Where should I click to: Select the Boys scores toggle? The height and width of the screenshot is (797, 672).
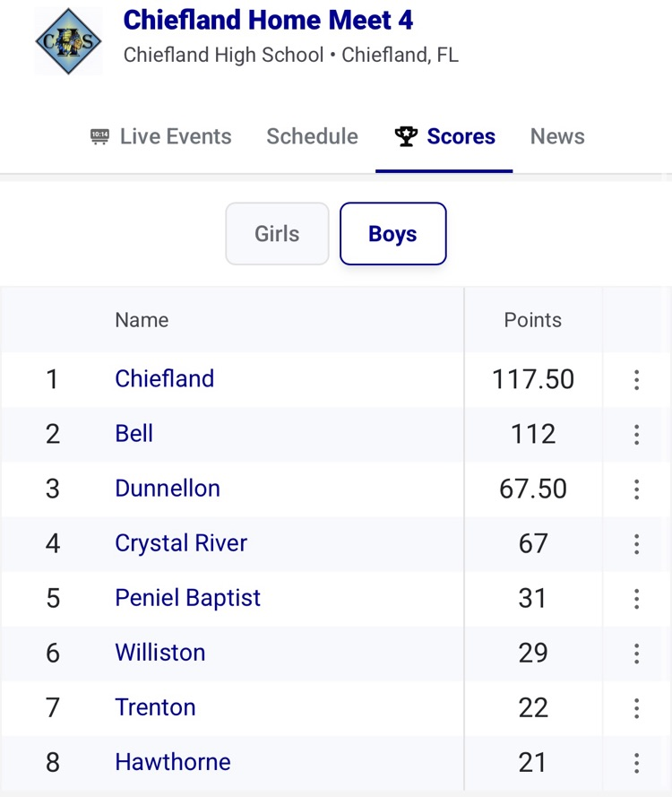point(392,234)
